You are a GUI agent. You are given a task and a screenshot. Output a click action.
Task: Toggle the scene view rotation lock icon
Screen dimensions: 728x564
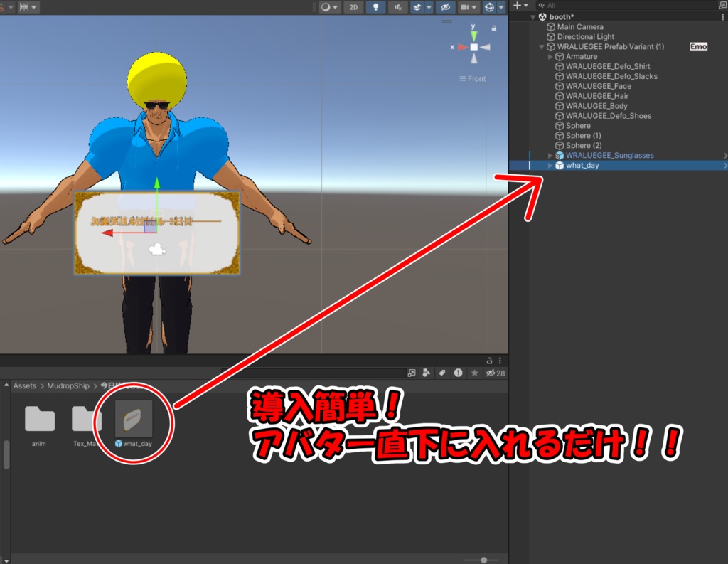(x=494, y=28)
